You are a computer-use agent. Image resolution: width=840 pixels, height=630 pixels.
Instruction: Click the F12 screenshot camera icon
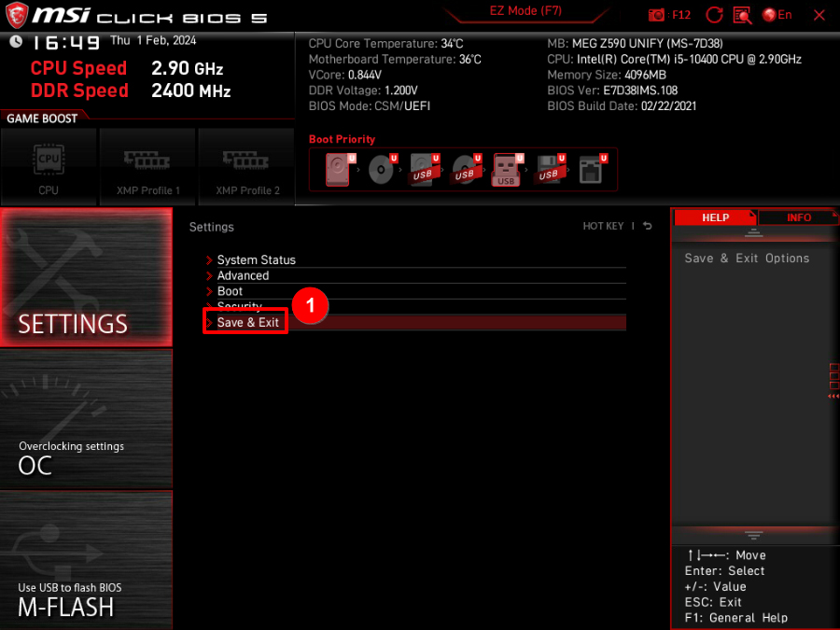point(656,15)
